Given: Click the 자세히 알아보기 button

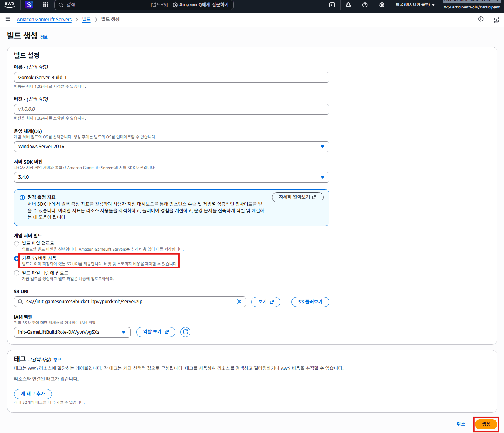Looking at the screenshot, I should (x=298, y=197).
